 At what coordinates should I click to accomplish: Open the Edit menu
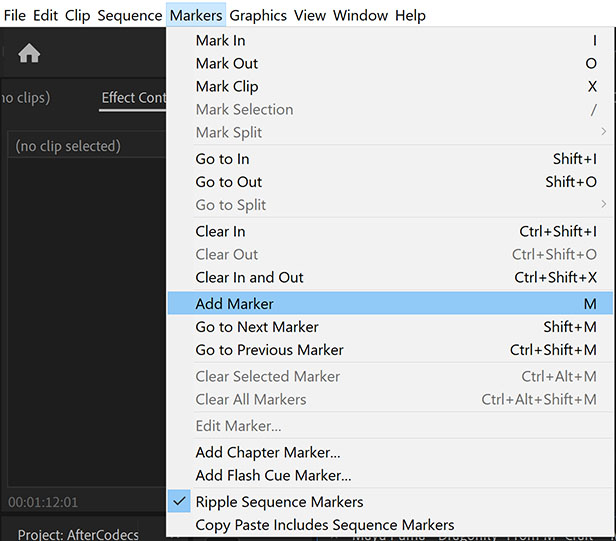[x=46, y=15]
